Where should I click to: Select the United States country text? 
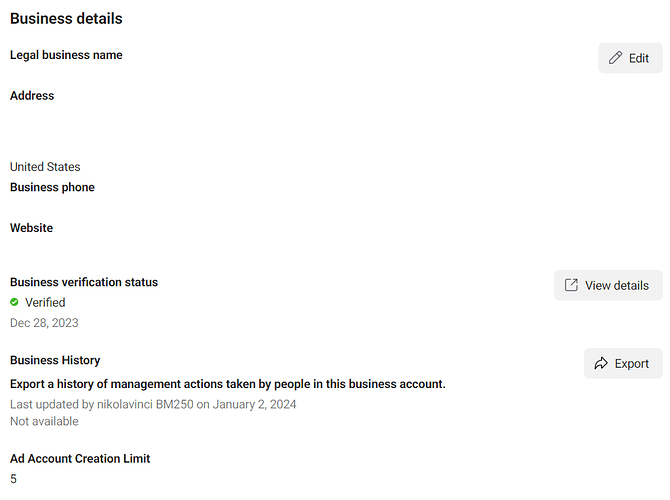[45, 167]
